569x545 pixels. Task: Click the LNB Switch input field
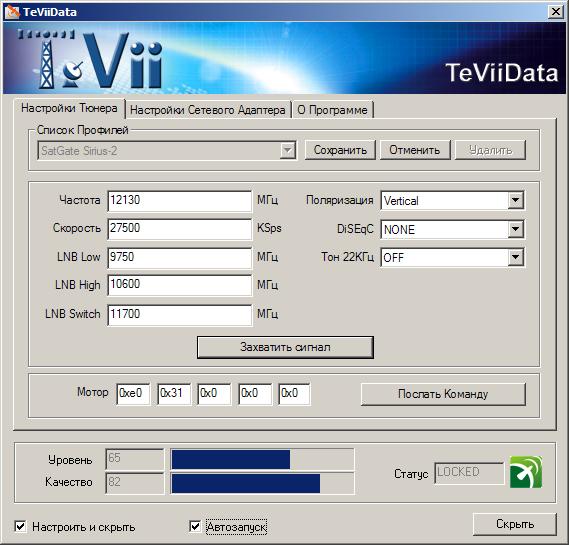180,315
